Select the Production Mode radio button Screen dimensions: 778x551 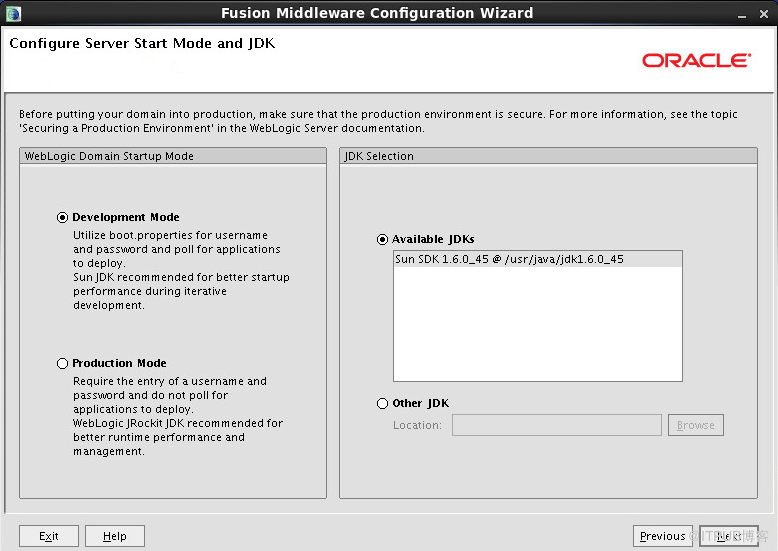coord(63,363)
